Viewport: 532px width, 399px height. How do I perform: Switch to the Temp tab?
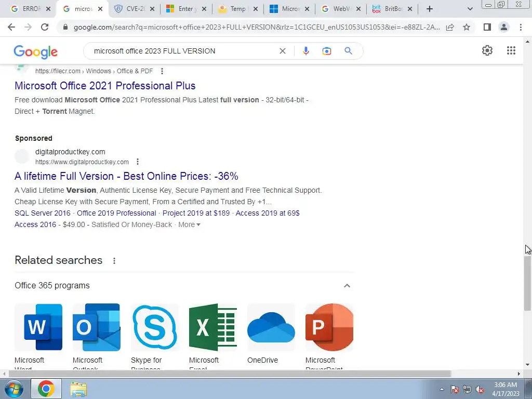(236, 9)
